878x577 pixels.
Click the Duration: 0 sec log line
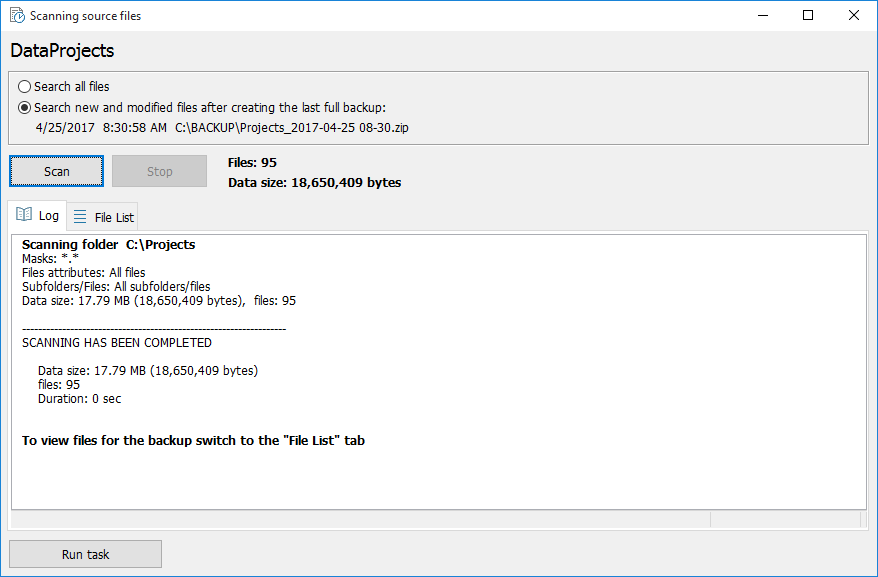(x=80, y=399)
